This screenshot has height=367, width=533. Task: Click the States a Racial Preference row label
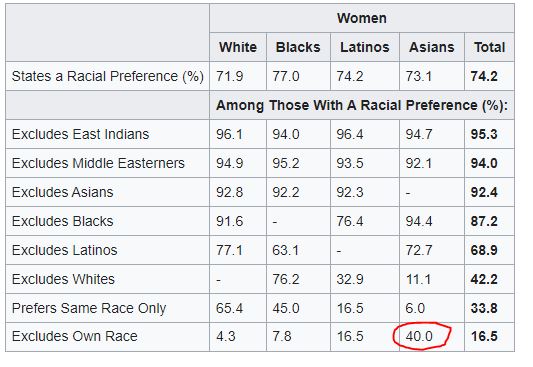107,76
